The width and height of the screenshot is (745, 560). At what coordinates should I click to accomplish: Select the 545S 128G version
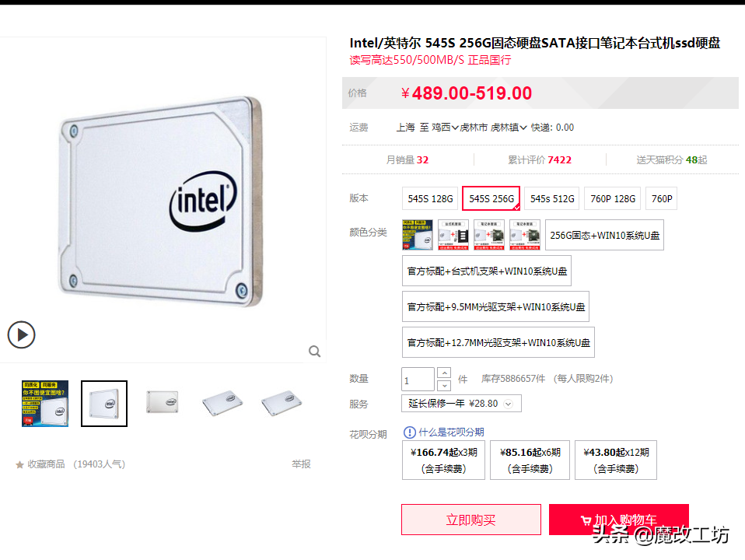coord(430,198)
